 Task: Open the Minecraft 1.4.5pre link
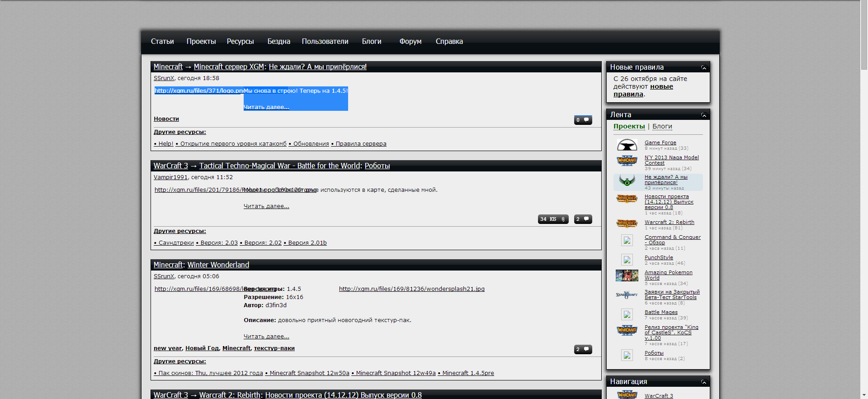click(x=466, y=373)
